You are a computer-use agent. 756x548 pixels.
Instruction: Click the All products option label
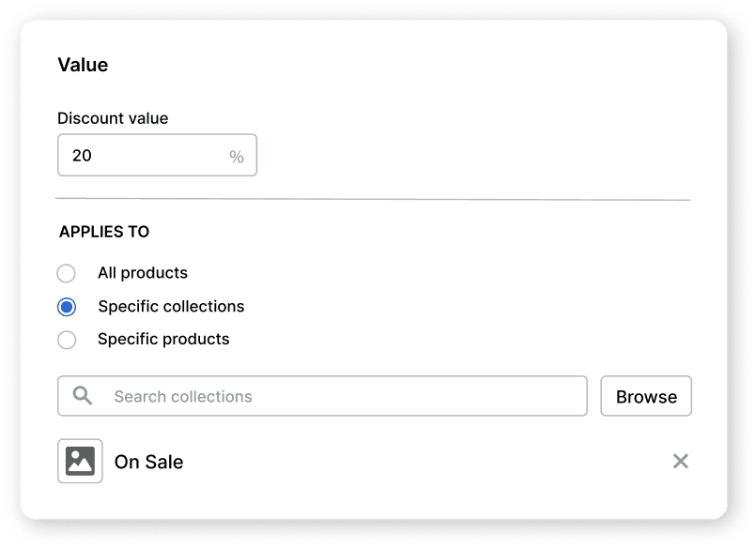[142, 273]
